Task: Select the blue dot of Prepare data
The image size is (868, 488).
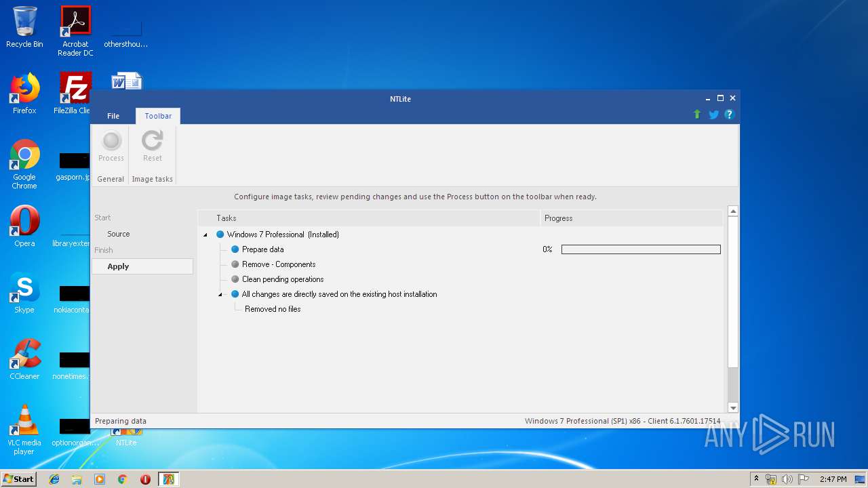Action: coord(235,249)
